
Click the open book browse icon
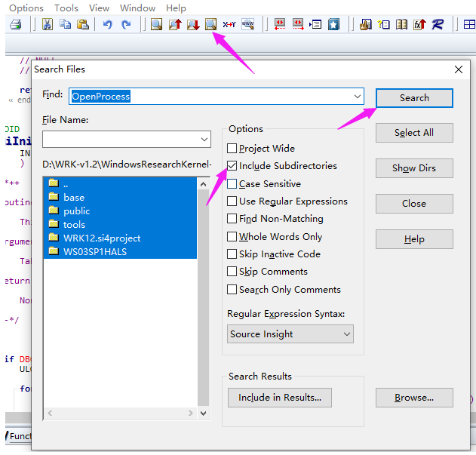point(401,24)
